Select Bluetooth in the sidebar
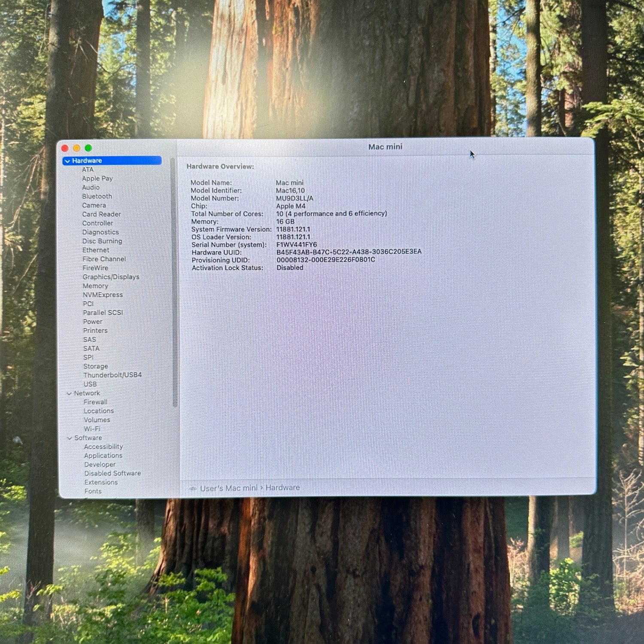The height and width of the screenshot is (644, 644). coord(97,196)
